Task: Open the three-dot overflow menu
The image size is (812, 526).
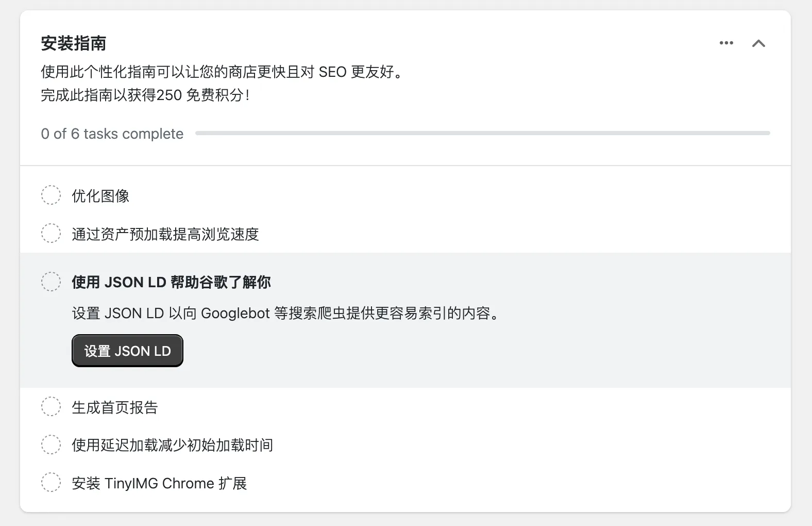Action: [x=726, y=43]
